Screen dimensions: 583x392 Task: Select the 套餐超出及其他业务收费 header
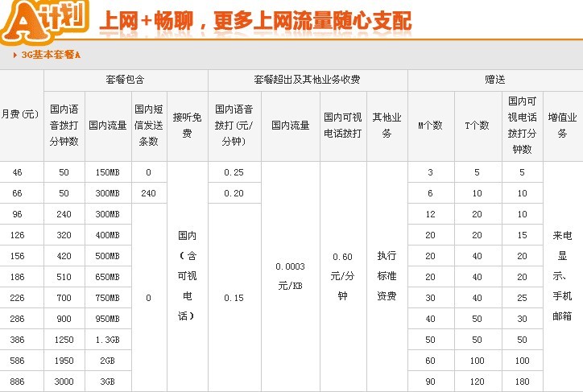coord(308,80)
